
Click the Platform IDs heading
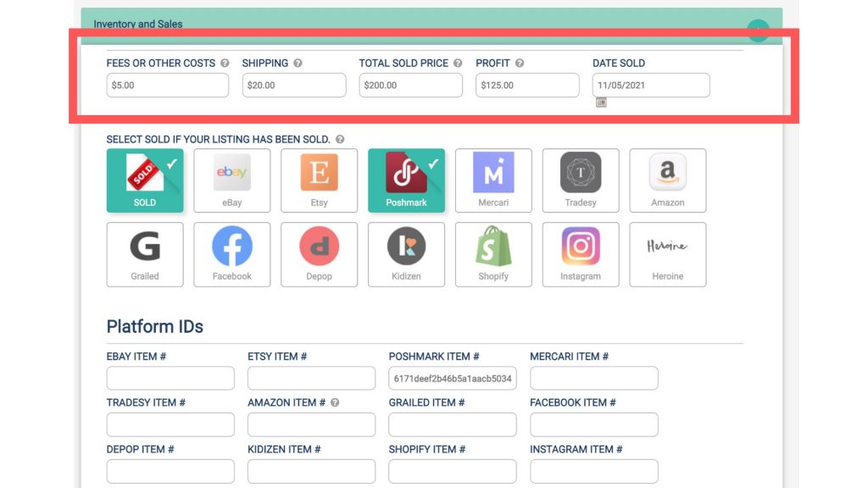(x=155, y=326)
